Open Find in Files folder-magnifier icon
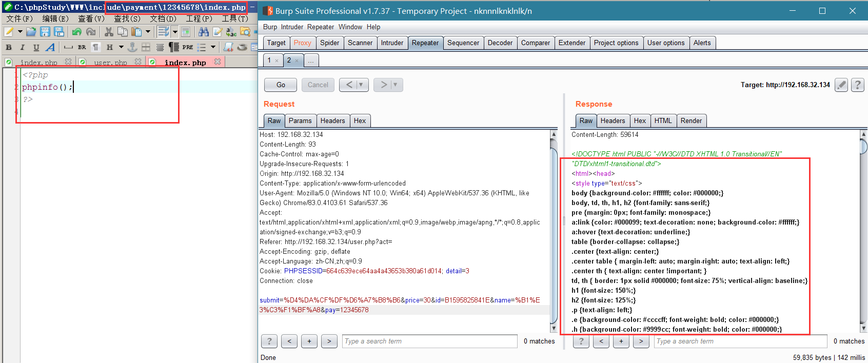The image size is (868, 363). tap(245, 32)
